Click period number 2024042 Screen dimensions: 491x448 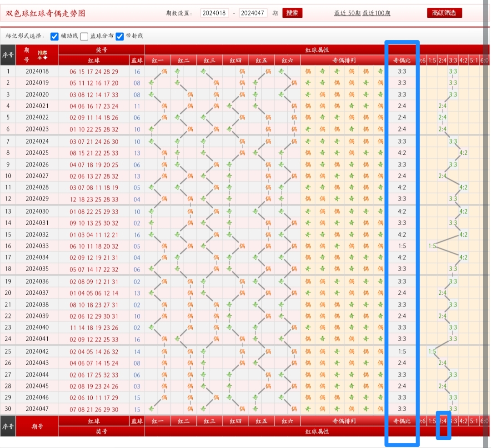point(37,352)
